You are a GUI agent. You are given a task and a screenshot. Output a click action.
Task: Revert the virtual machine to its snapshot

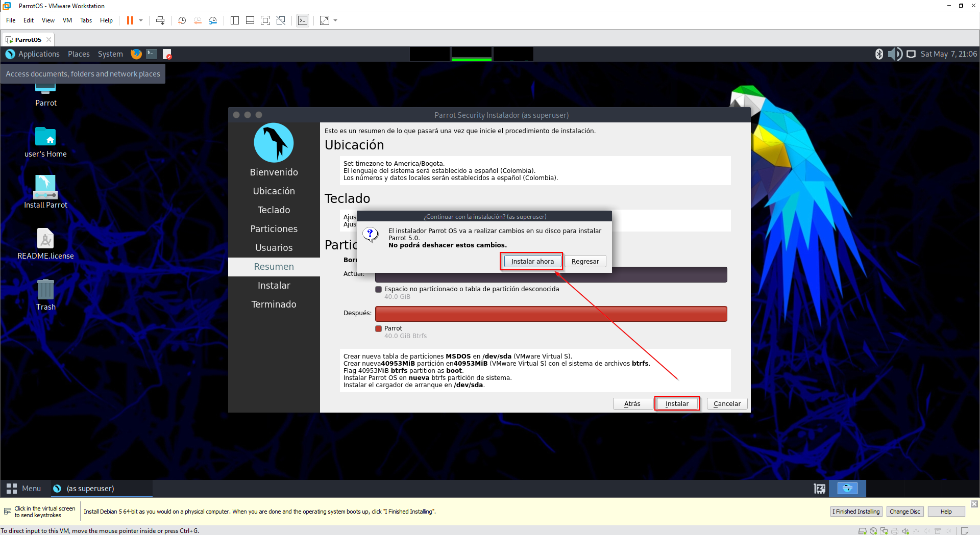coord(198,20)
